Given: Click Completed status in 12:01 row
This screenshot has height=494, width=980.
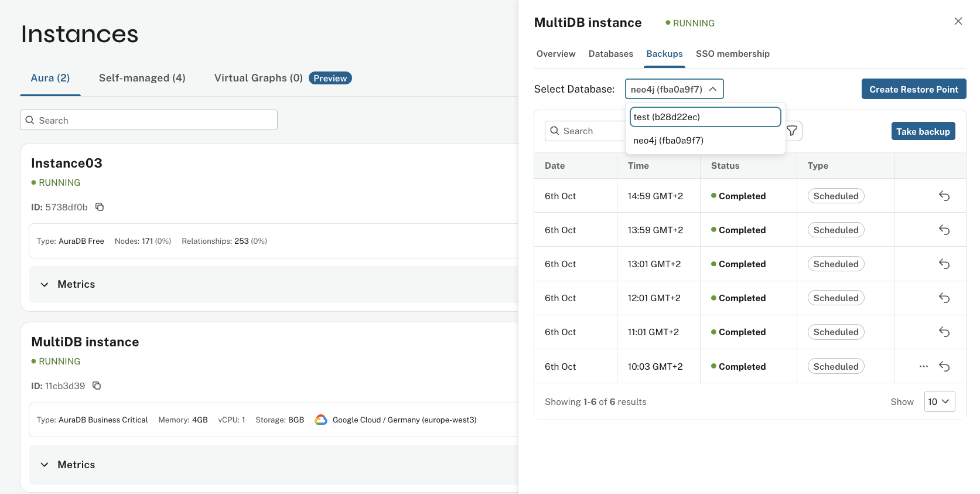Looking at the screenshot, I should pyautogui.click(x=738, y=298).
